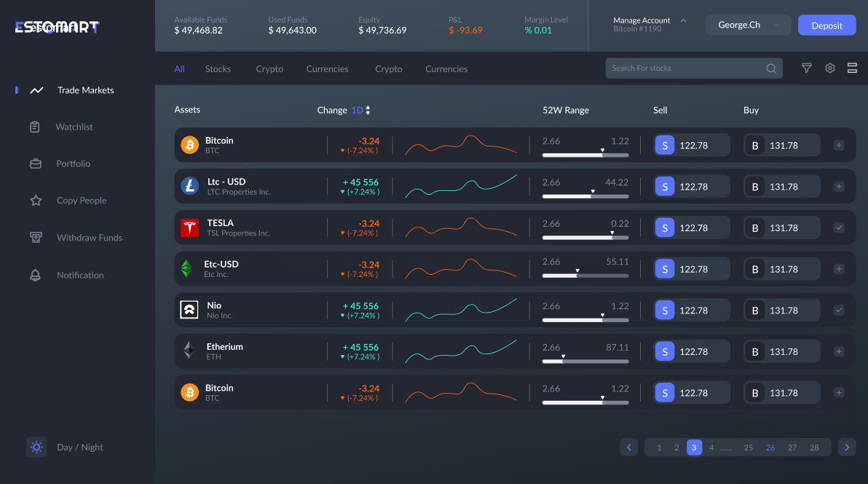This screenshot has height=484, width=868.
Task: Uncheck the TESLA row checkbox
Action: (x=839, y=228)
